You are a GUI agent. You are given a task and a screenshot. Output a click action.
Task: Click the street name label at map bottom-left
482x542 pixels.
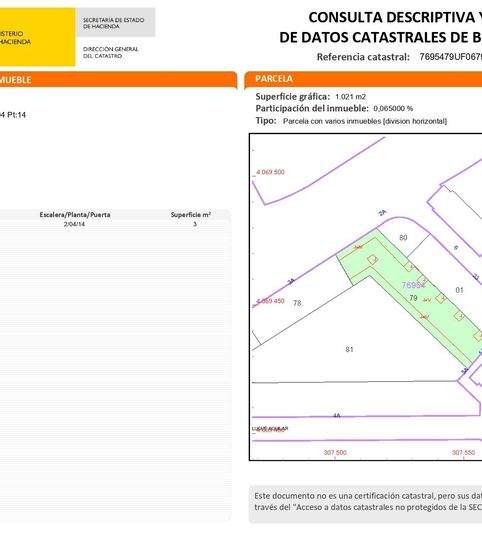click(270, 429)
